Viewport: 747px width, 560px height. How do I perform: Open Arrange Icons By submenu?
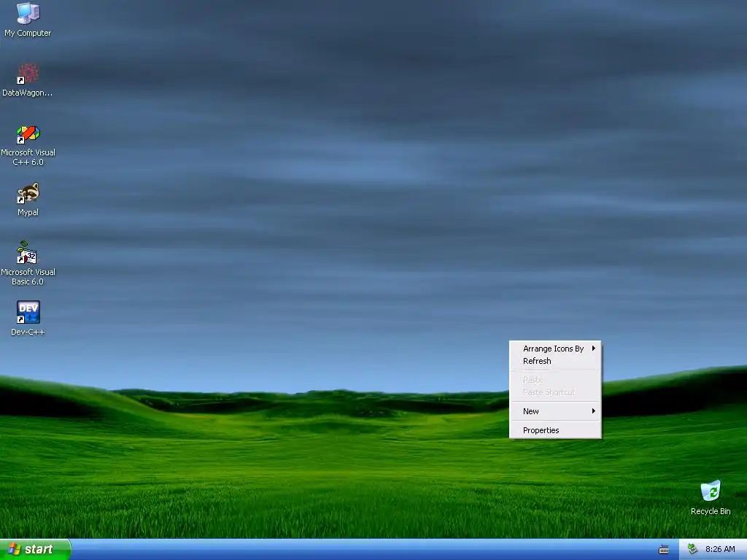tap(555, 349)
